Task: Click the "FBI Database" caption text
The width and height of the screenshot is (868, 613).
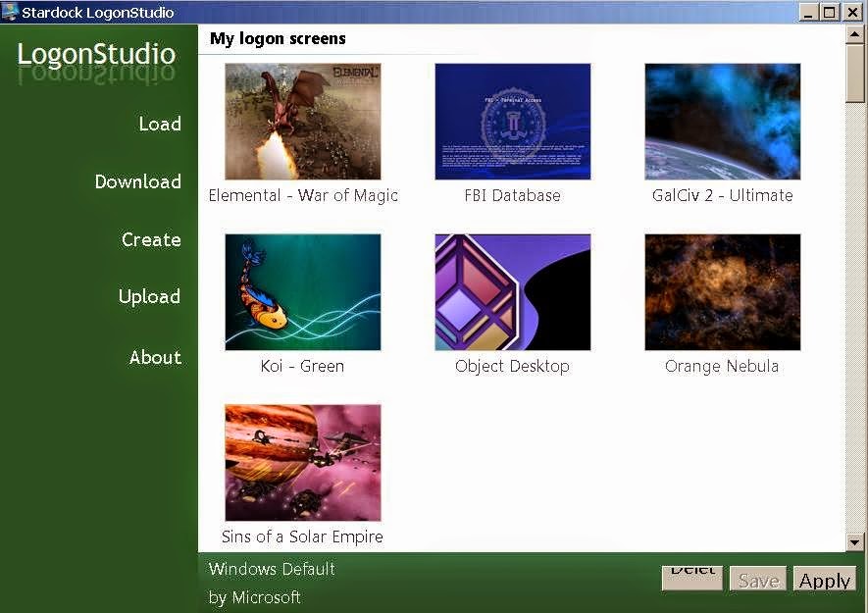Action: tap(512, 195)
